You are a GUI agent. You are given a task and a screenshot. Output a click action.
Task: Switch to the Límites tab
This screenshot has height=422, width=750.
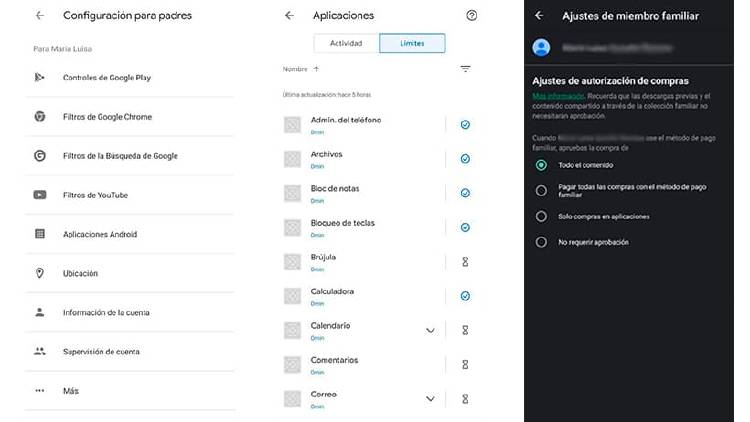[412, 43]
